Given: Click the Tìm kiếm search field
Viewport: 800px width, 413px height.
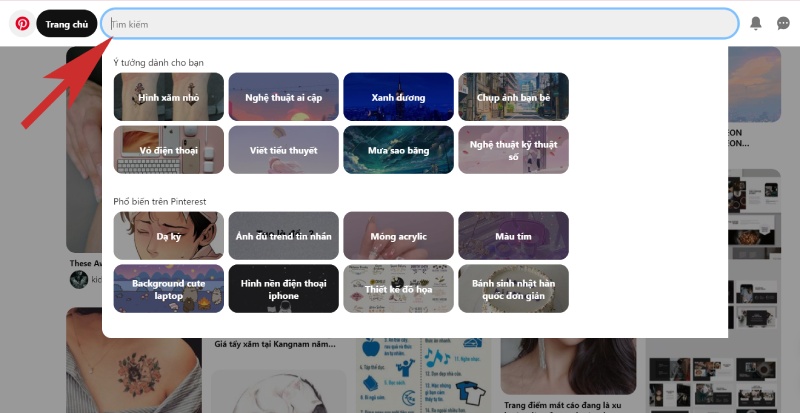Looking at the screenshot, I should pyautogui.click(x=420, y=23).
